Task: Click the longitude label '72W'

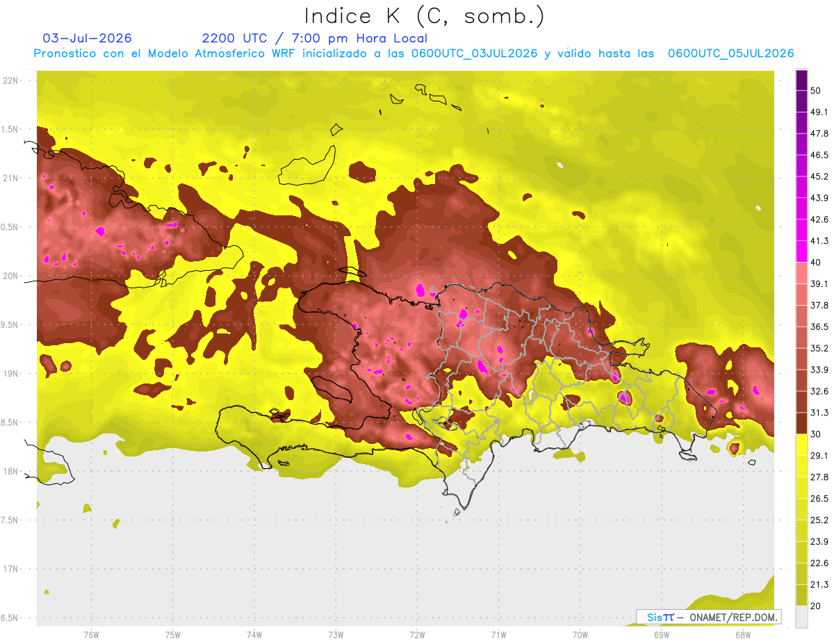Action: 417,634
